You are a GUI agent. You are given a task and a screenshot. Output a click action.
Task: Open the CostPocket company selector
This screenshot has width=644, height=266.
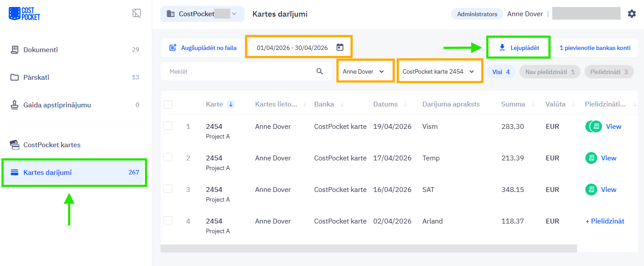[202, 14]
